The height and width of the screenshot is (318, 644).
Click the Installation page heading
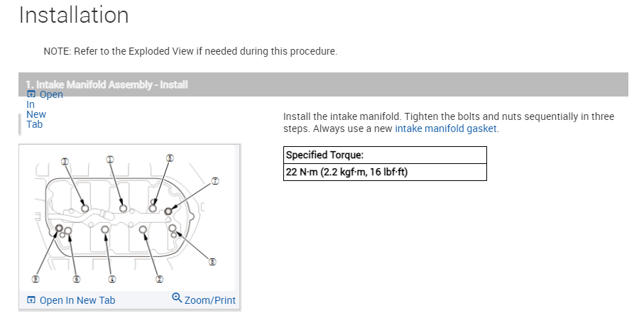(74, 16)
